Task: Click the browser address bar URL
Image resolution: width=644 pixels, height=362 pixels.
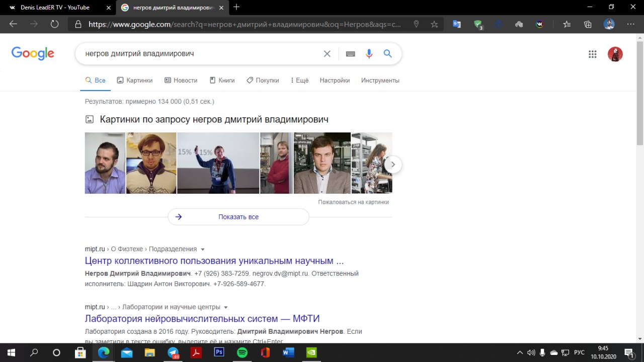Action: pyautogui.click(x=245, y=24)
